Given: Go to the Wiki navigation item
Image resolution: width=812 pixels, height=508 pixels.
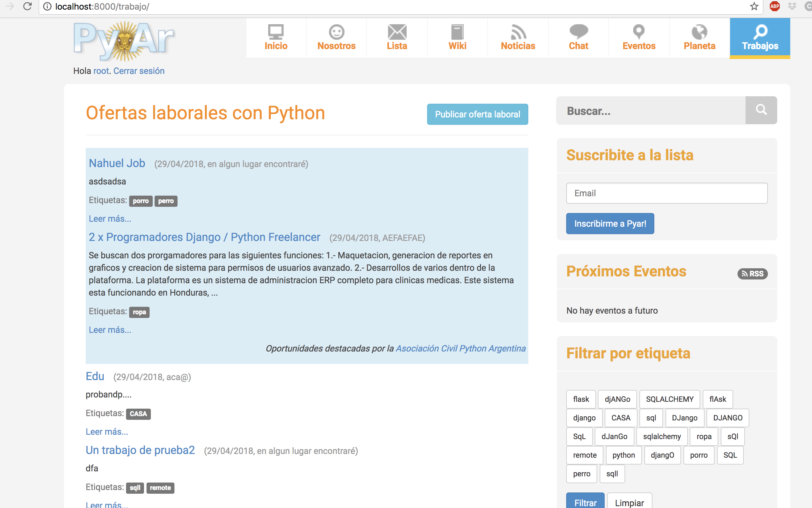Looking at the screenshot, I should (458, 38).
